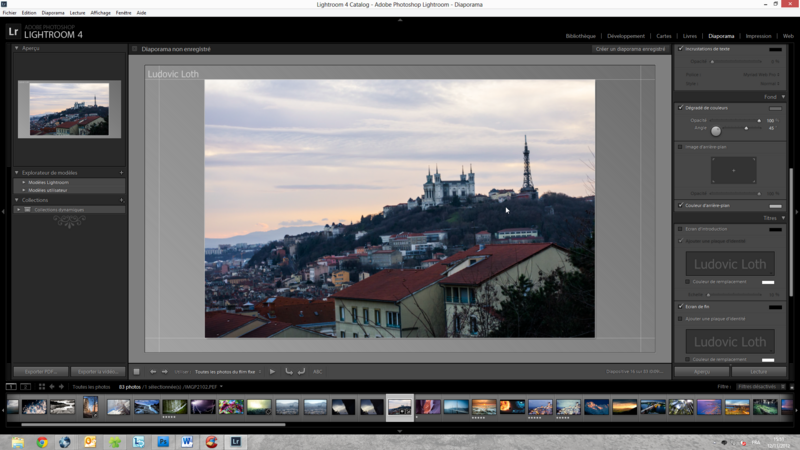Toggle Ecran d'introduction checkbox
800x450 pixels.
681,228
